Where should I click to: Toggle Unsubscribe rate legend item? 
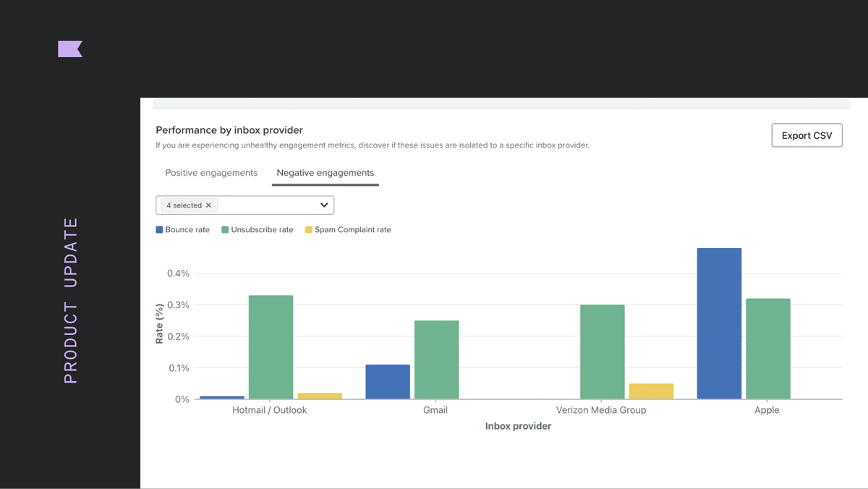click(258, 230)
